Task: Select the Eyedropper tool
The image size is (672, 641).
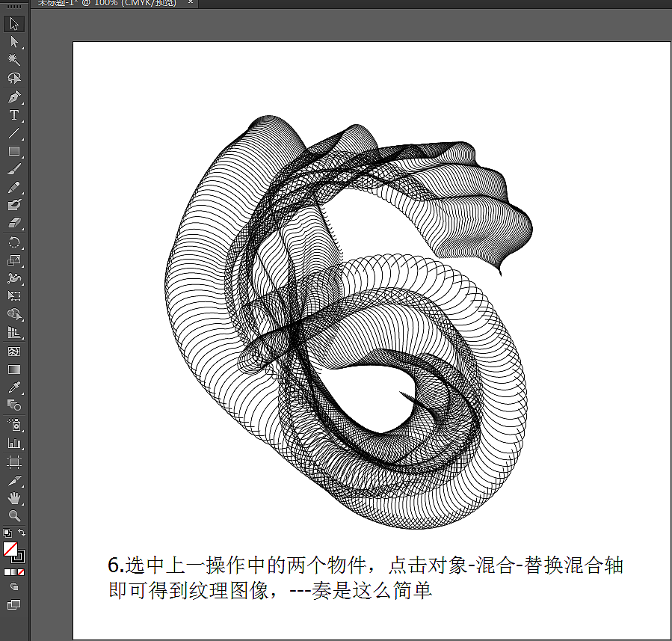Action: (x=13, y=387)
